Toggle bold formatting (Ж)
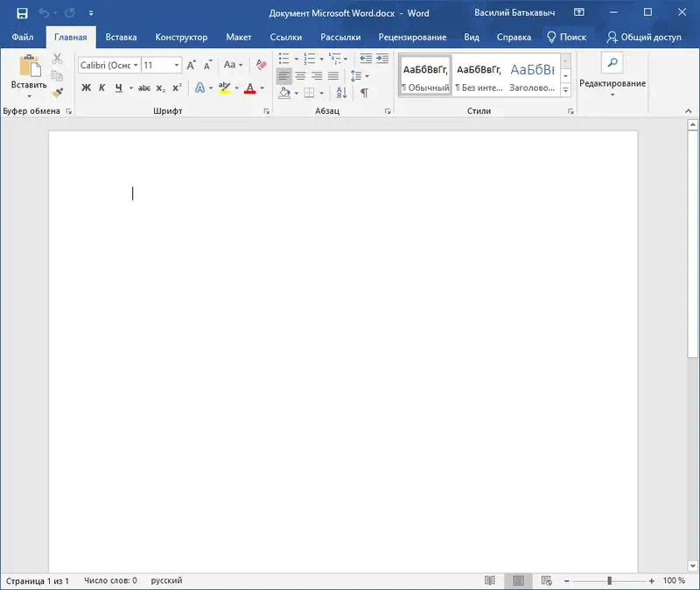 click(86, 88)
